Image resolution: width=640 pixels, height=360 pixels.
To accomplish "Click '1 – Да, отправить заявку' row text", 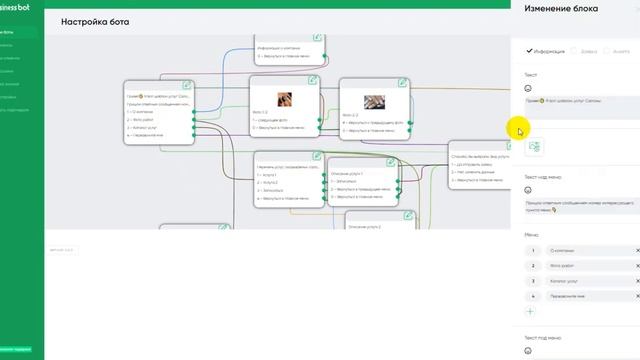I will click(471, 164).
